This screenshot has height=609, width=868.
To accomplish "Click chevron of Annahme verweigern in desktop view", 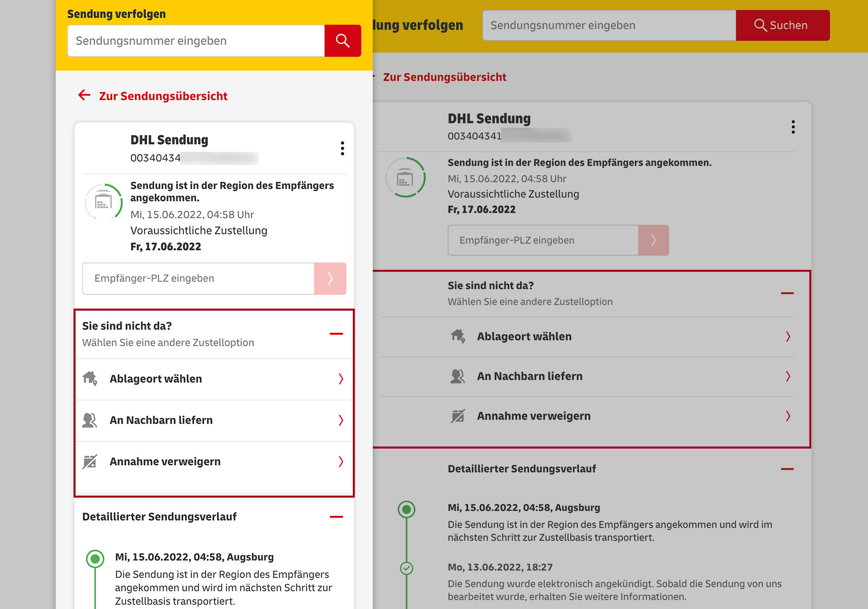I will [788, 416].
